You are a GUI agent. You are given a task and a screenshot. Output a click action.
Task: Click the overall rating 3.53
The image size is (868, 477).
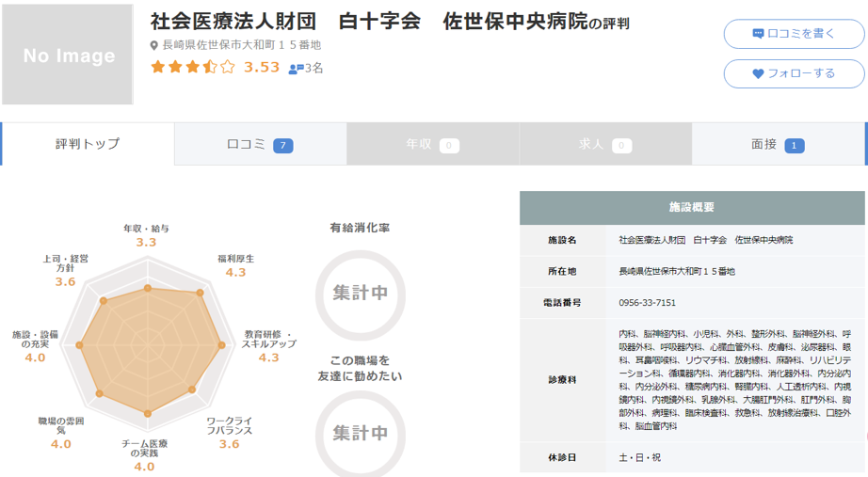click(x=262, y=67)
